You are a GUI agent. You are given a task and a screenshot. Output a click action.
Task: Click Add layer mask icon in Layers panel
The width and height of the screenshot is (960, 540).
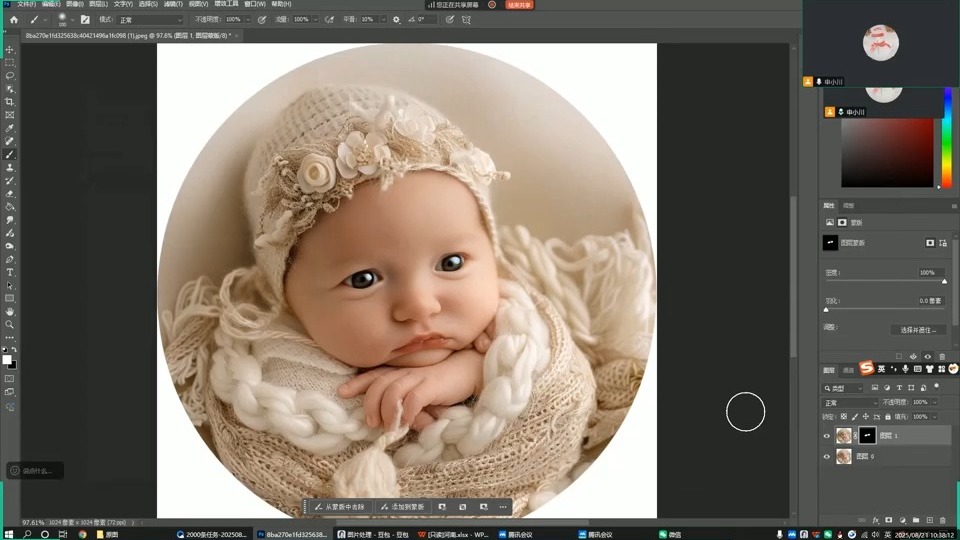pyautogui.click(x=889, y=520)
